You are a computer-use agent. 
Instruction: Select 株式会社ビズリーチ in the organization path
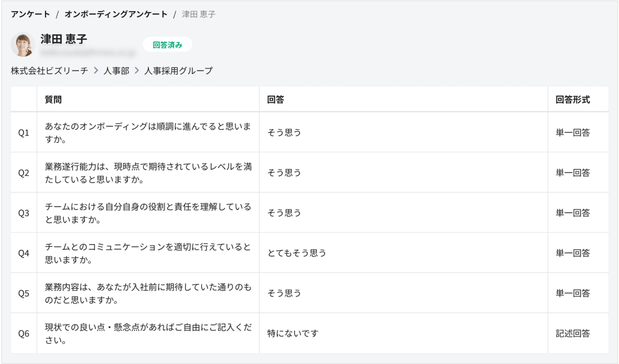[x=49, y=71]
